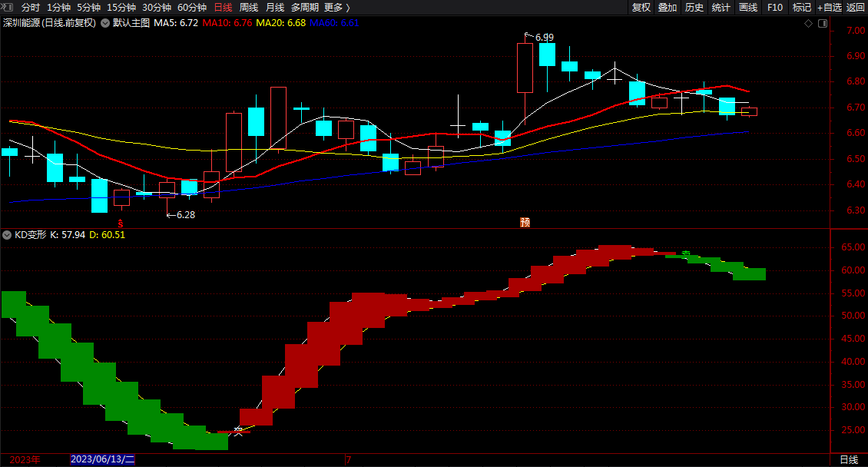The image size is (868, 467).
Task: Select the 15分钟 period
Action: [121, 7]
